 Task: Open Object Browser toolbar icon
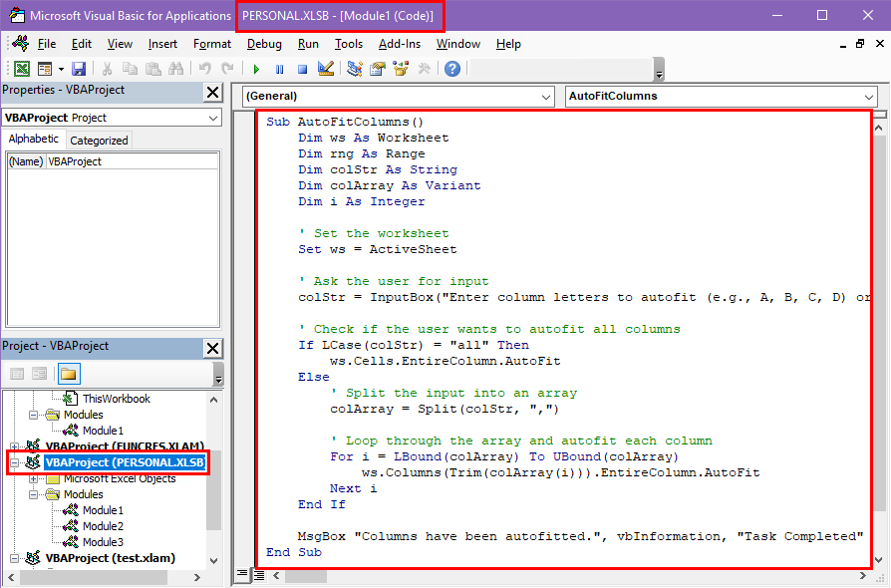(x=401, y=70)
